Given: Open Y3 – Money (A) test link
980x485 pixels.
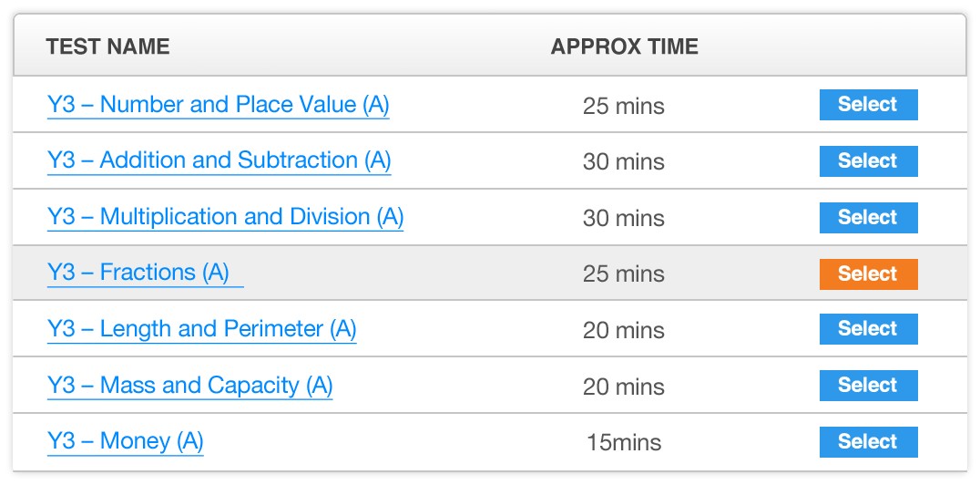Looking at the screenshot, I should (125, 442).
